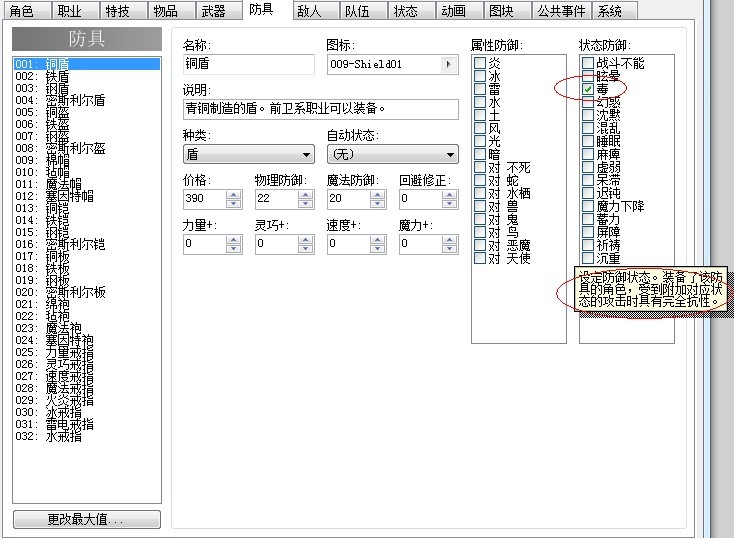Open the 种类 dropdown showing 盾
Image resolution: width=734 pixels, height=538 pixels.
[x=249, y=154]
